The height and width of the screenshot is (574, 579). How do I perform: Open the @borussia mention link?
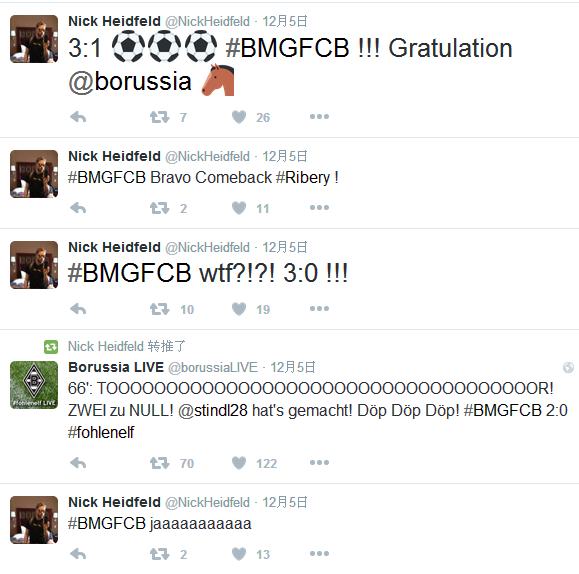[130, 82]
